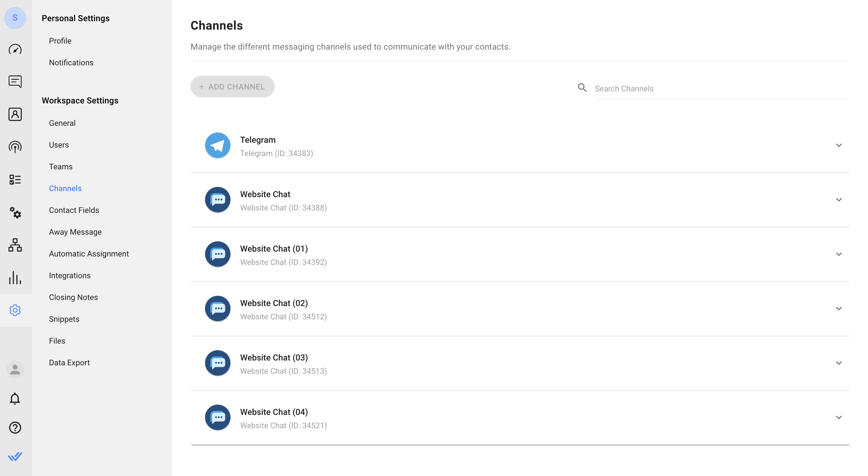Expand the Website Chat (01) row
Image resolution: width=868 pixels, height=476 pixels.
839,254
